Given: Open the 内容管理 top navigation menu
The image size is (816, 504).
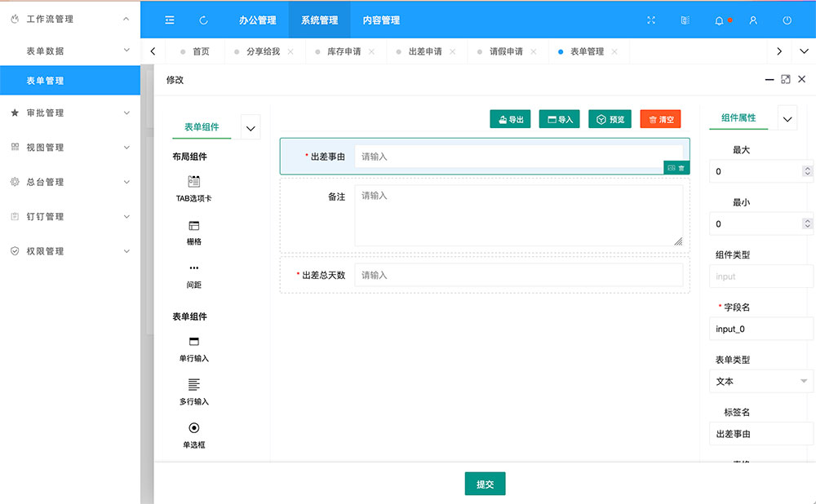Looking at the screenshot, I should tap(381, 20).
